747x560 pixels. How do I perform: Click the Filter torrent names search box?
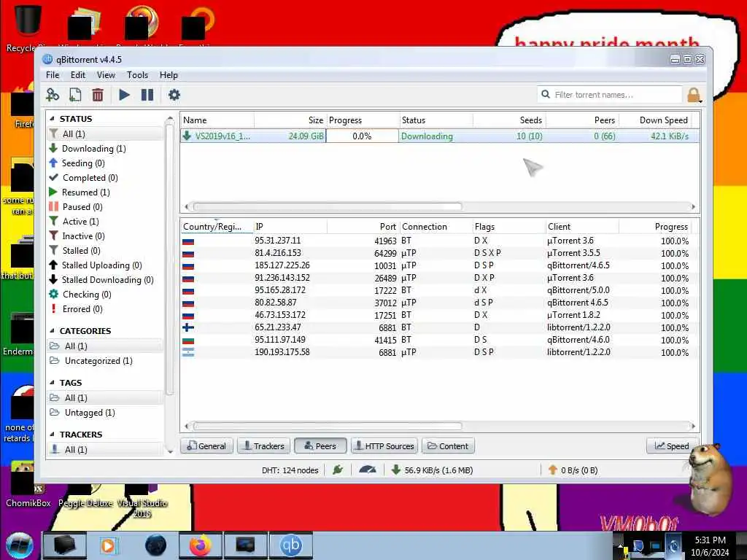click(x=610, y=95)
